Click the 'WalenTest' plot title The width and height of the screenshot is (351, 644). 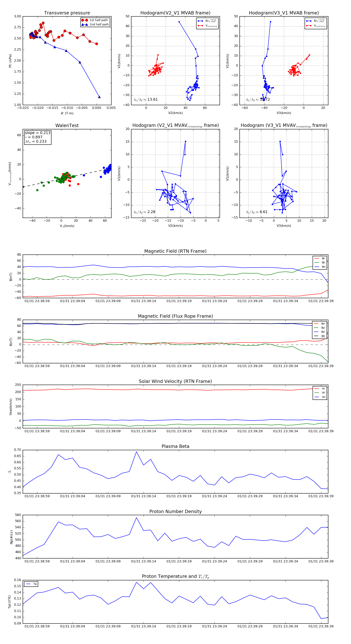tap(67, 125)
